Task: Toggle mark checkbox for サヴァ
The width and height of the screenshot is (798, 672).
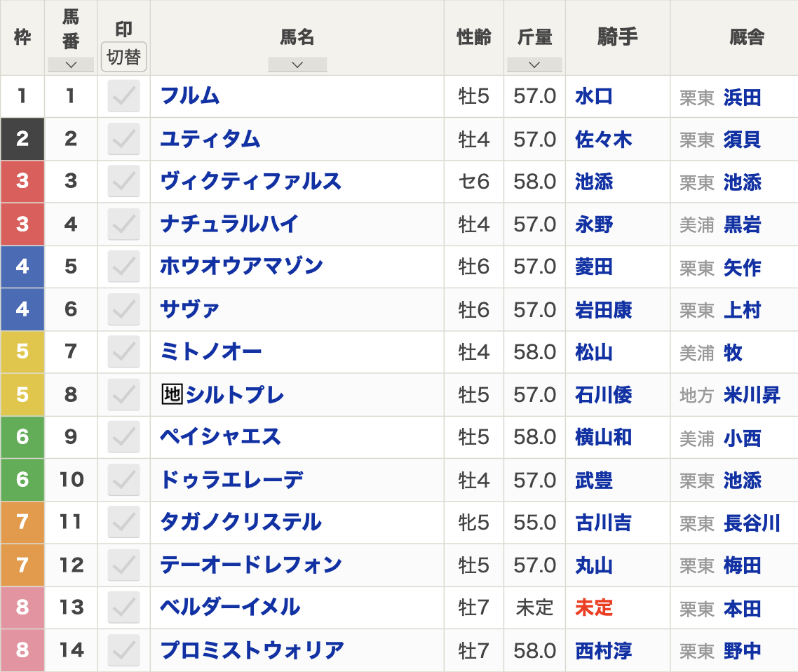Action: click(x=123, y=309)
